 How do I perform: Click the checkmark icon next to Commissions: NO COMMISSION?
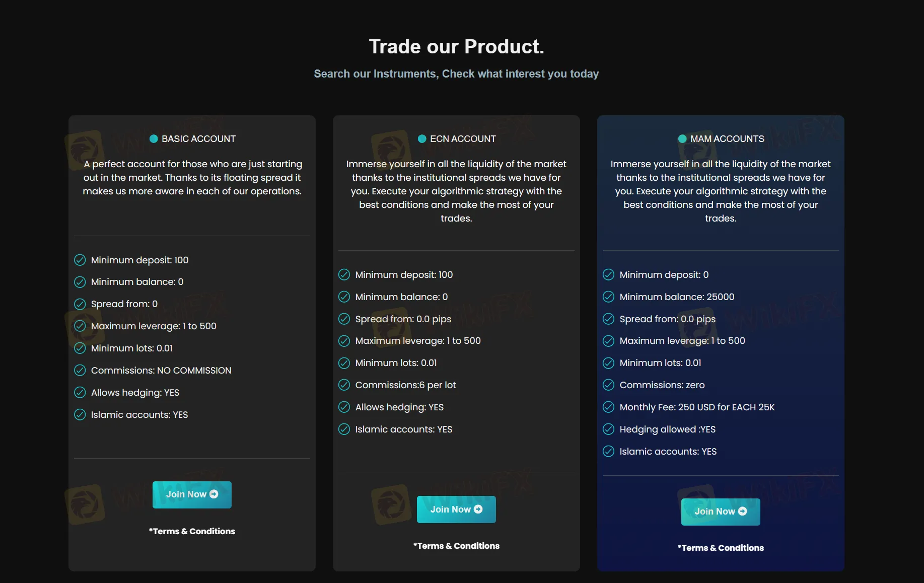click(x=81, y=370)
